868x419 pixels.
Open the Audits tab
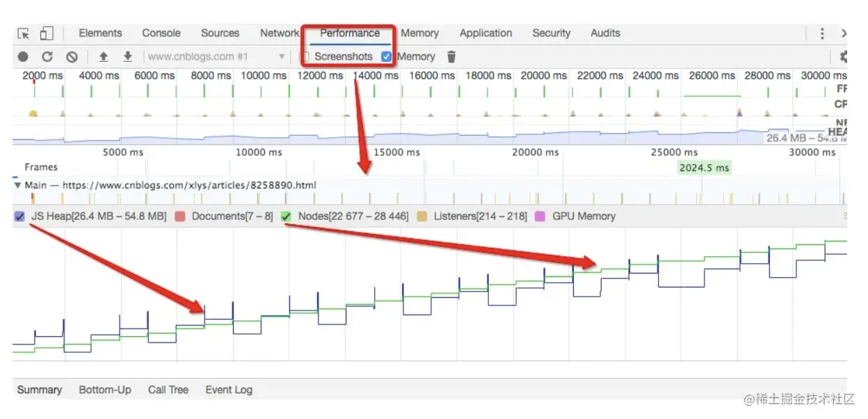click(x=605, y=33)
